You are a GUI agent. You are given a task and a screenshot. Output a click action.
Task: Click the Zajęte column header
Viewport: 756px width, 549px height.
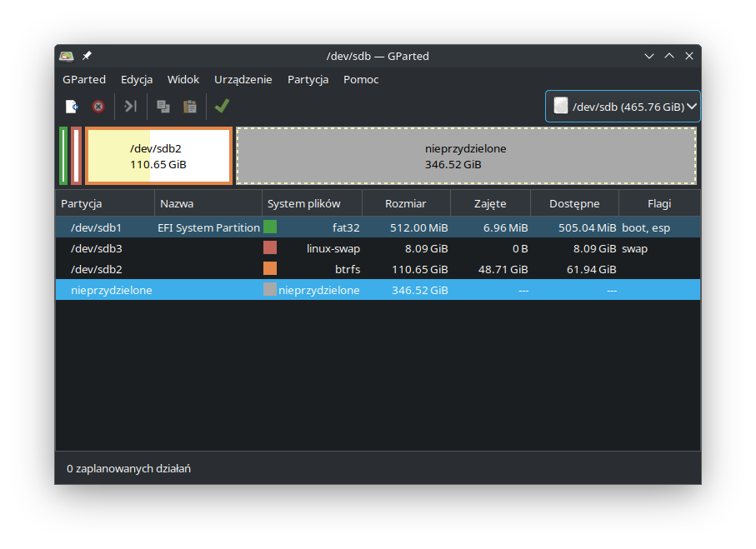click(x=490, y=203)
